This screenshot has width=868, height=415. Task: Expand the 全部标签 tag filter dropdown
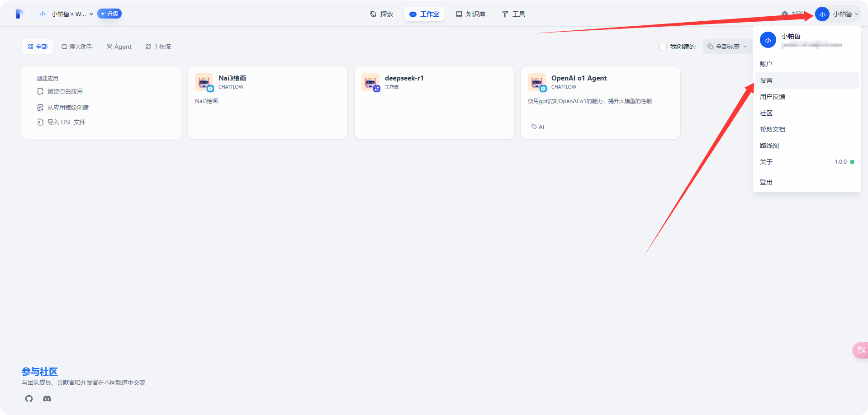(727, 47)
